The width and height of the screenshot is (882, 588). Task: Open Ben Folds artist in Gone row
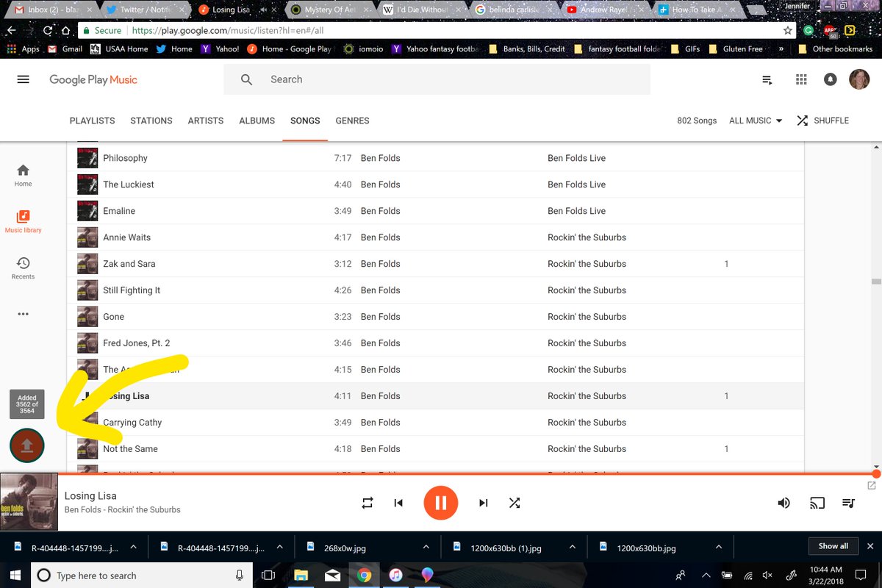[380, 317]
